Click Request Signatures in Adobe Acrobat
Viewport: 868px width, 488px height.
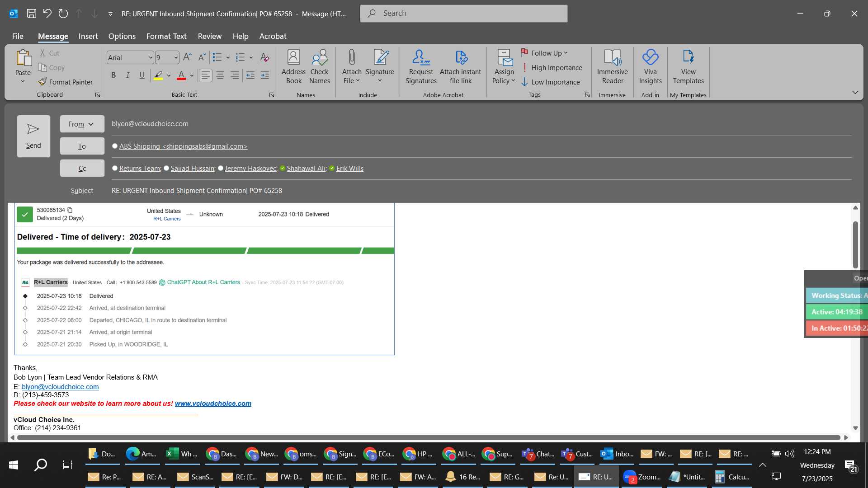[421, 67]
